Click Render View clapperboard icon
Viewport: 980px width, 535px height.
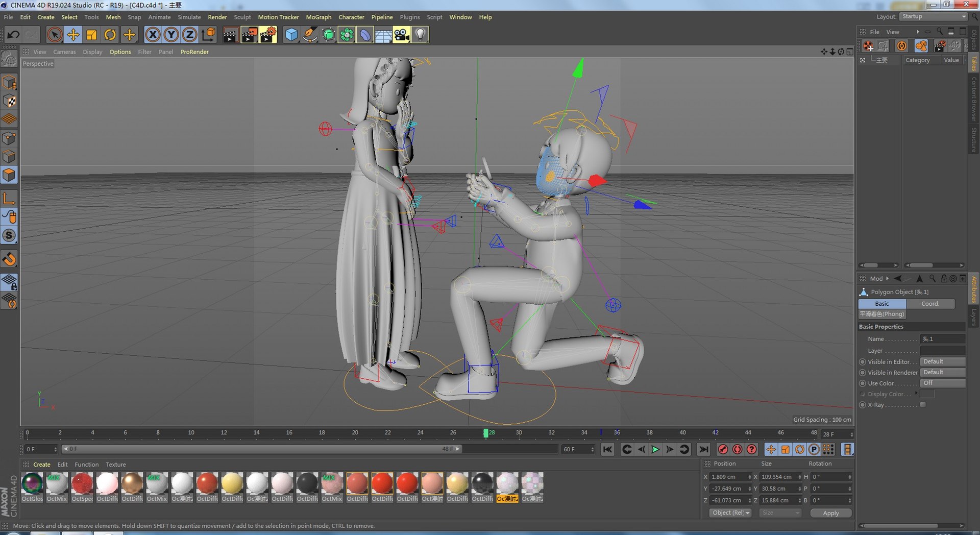(x=230, y=35)
